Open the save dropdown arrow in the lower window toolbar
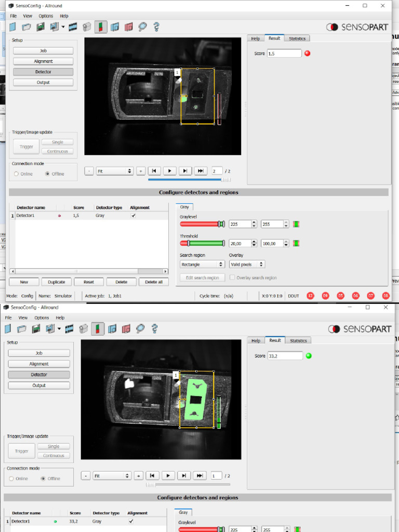 point(59,328)
